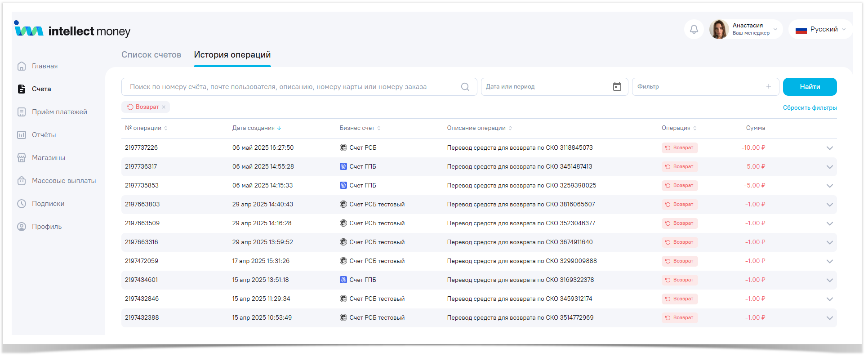Open Магазины section in sidebar
Screen dimensions: 868x357
tap(48, 158)
